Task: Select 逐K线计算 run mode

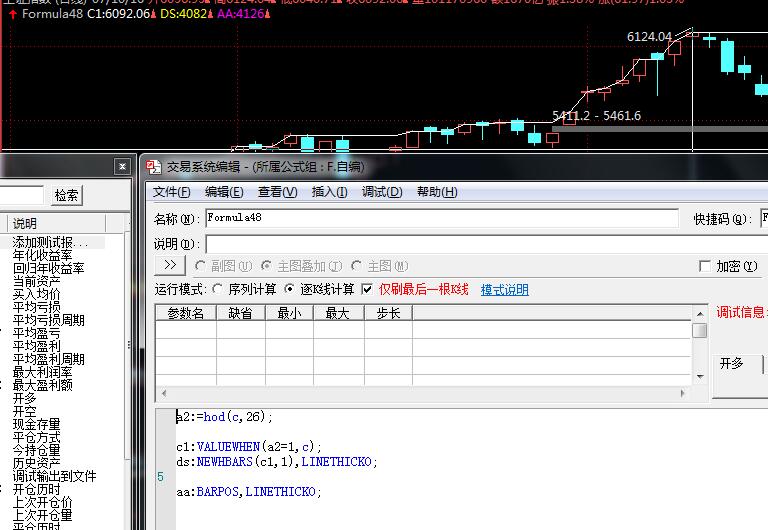Action: tap(289, 289)
